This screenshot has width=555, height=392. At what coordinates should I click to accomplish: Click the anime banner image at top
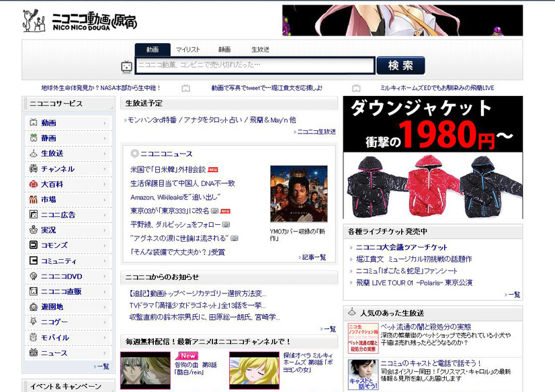(402, 21)
